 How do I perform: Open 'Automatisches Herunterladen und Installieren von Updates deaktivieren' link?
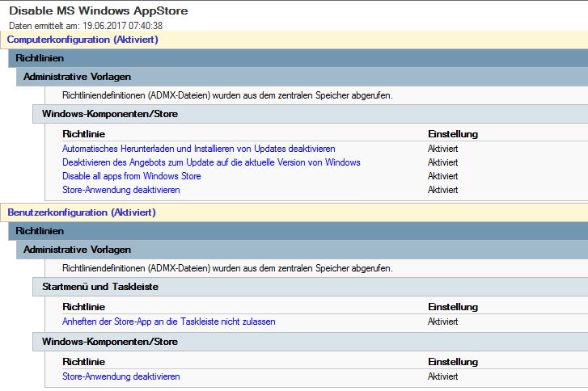point(199,149)
